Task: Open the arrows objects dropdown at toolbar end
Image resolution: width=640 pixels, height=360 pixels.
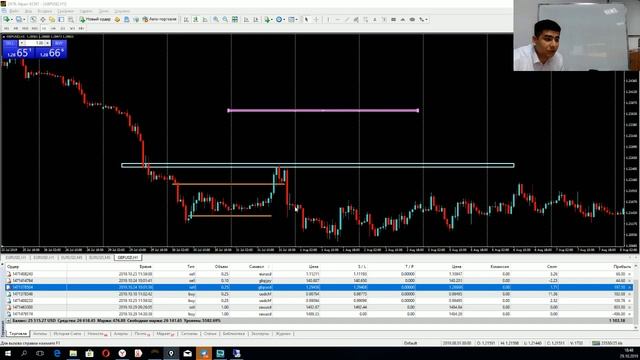Action: (x=423, y=19)
